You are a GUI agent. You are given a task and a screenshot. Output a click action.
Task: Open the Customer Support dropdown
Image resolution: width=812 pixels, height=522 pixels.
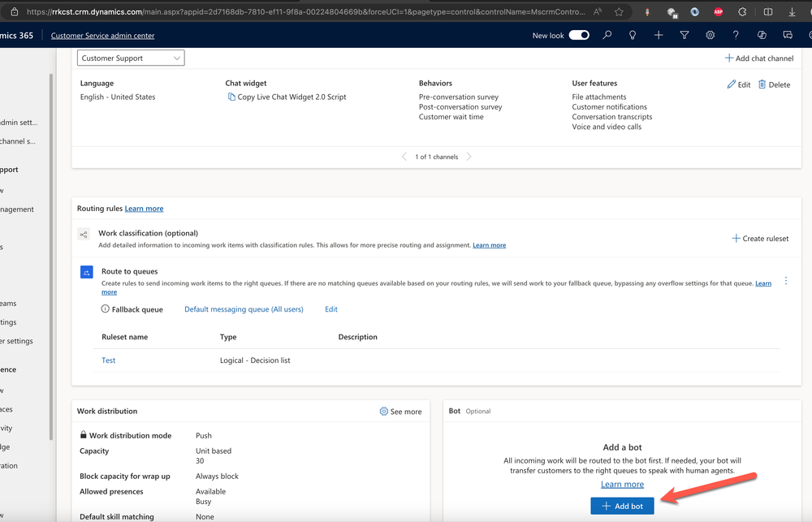130,58
